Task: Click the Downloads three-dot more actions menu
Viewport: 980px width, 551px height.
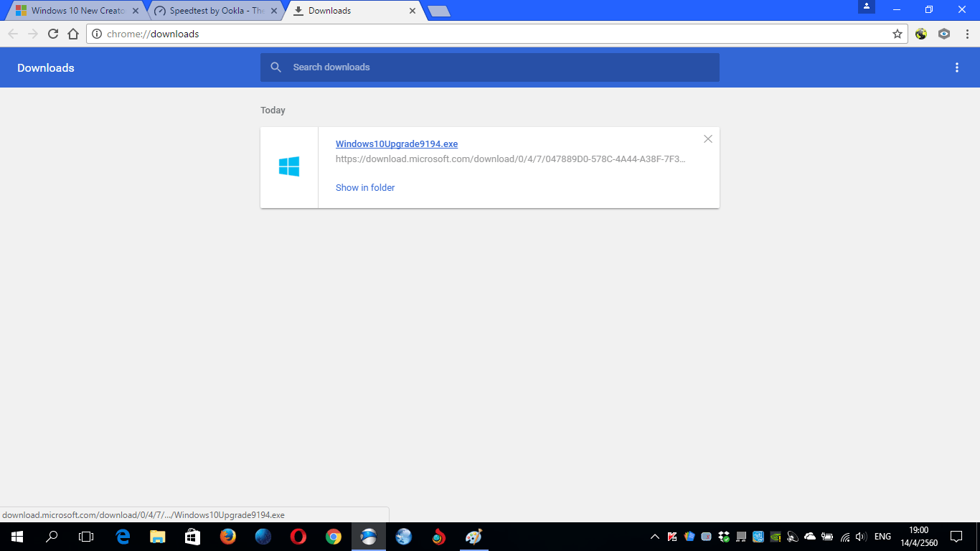Action: coord(956,67)
